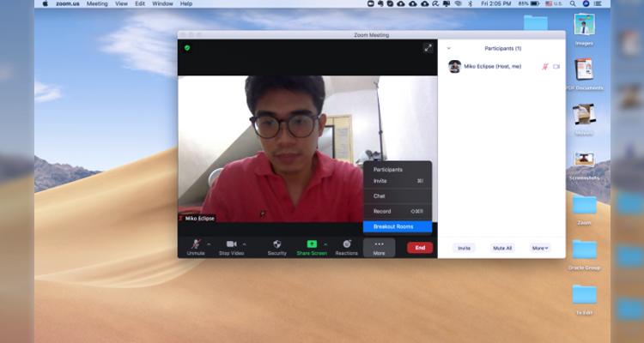Click Miko Eclipse name label on video
This screenshot has height=343, width=644.
point(199,219)
